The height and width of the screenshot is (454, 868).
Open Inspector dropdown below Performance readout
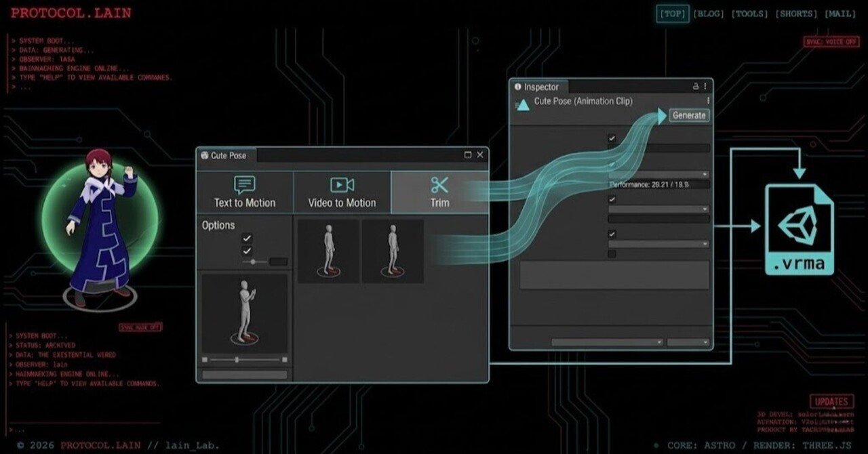coord(659,209)
